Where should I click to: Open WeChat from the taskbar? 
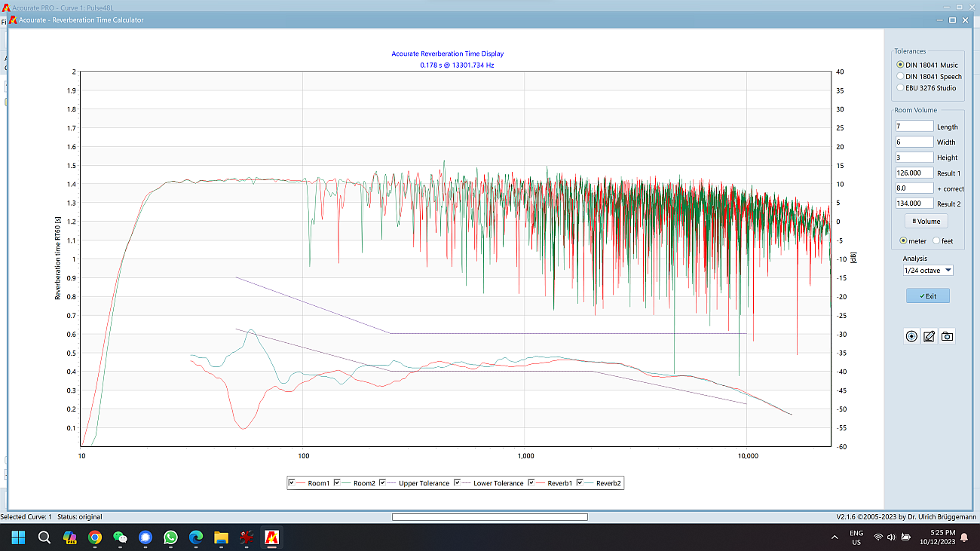pos(120,537)
